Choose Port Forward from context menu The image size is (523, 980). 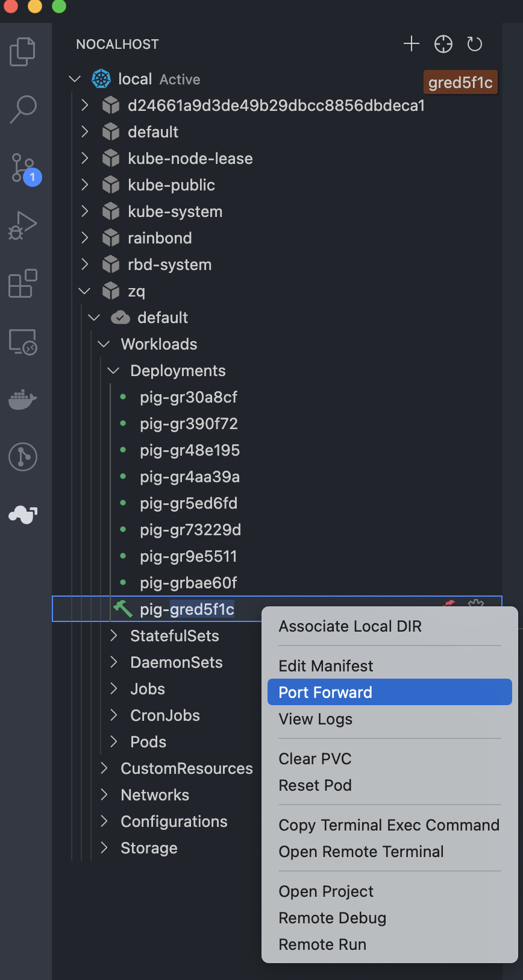coord(390,692)
